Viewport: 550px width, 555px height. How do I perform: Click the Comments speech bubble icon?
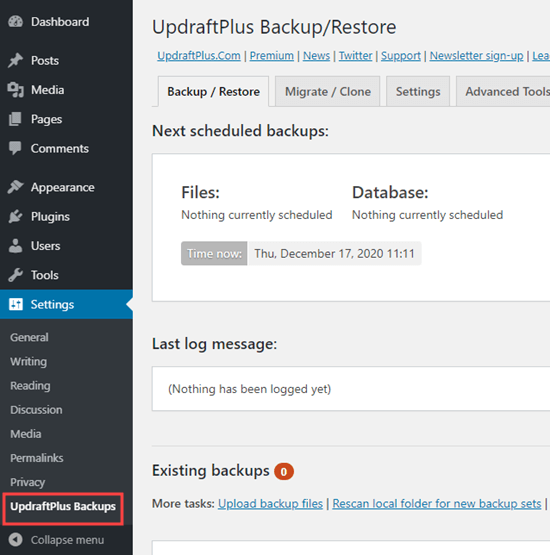pos(15,148)
